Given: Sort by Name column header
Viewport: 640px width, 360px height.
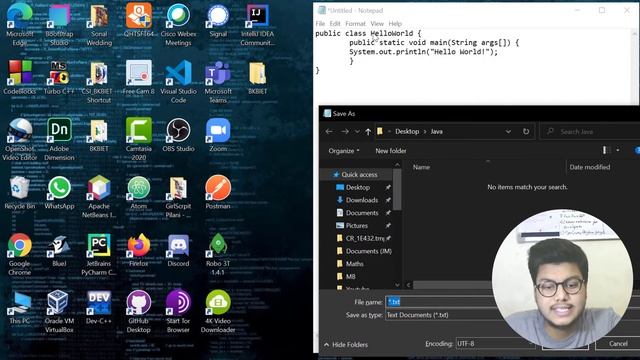Looking at the screenshot, I should pos(421,167).
